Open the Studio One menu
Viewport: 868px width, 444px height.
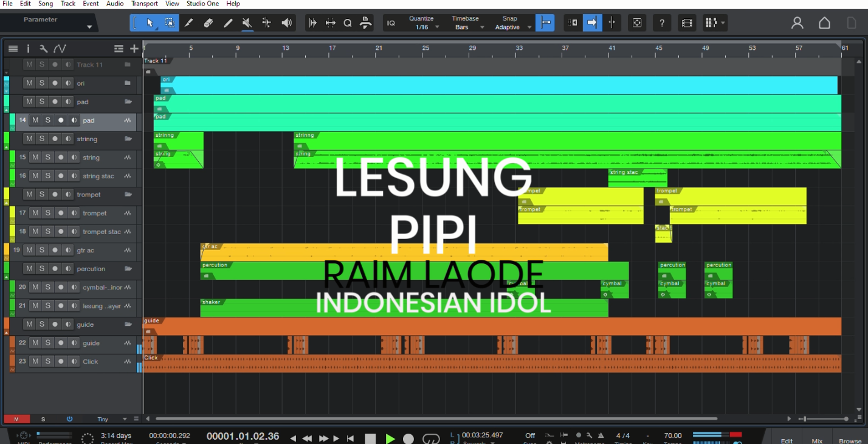[x=202, y=4]
